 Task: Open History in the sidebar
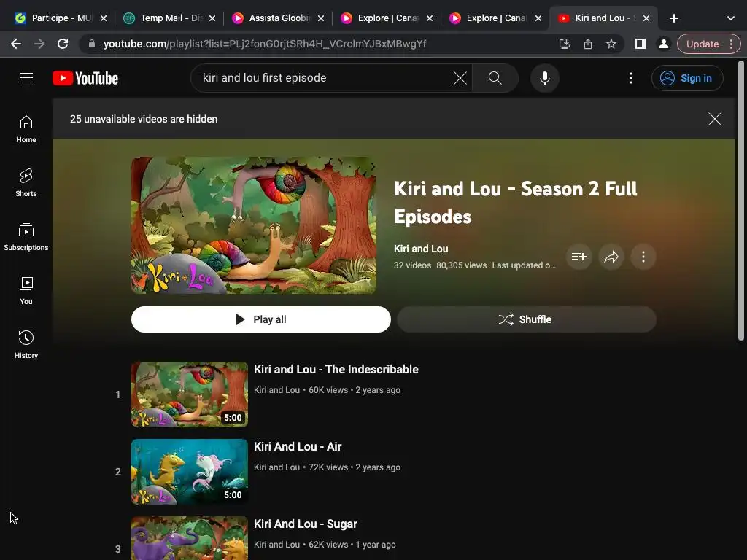[x=26, y=344]
